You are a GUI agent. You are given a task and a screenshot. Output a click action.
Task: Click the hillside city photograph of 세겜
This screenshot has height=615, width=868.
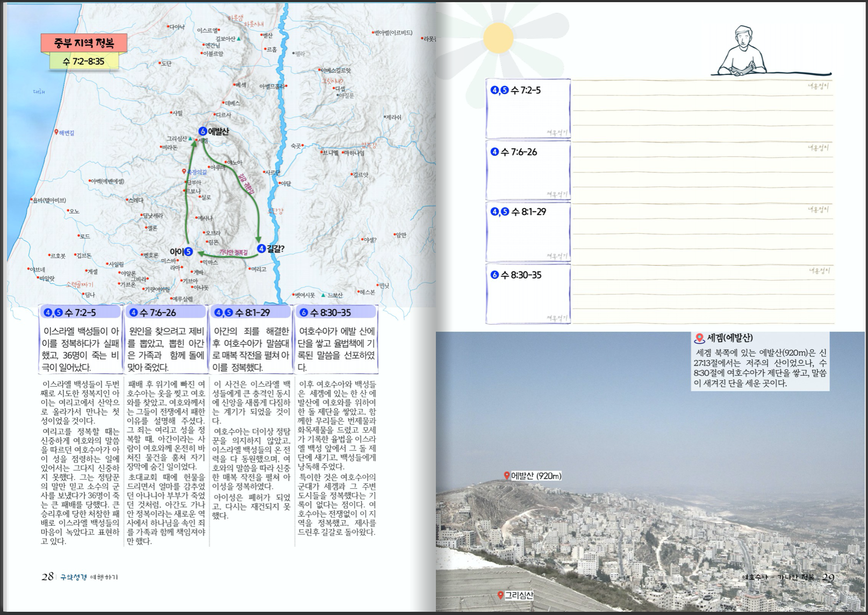pos(651,472)
